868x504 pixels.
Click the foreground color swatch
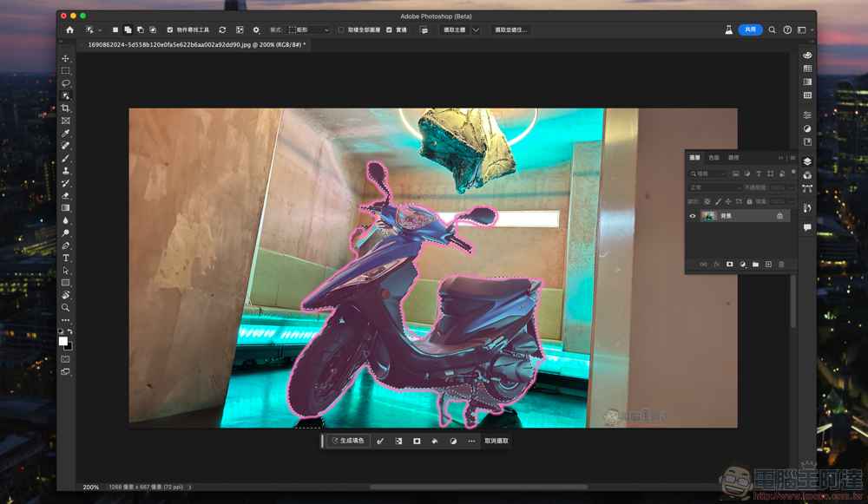click(62, 341)
